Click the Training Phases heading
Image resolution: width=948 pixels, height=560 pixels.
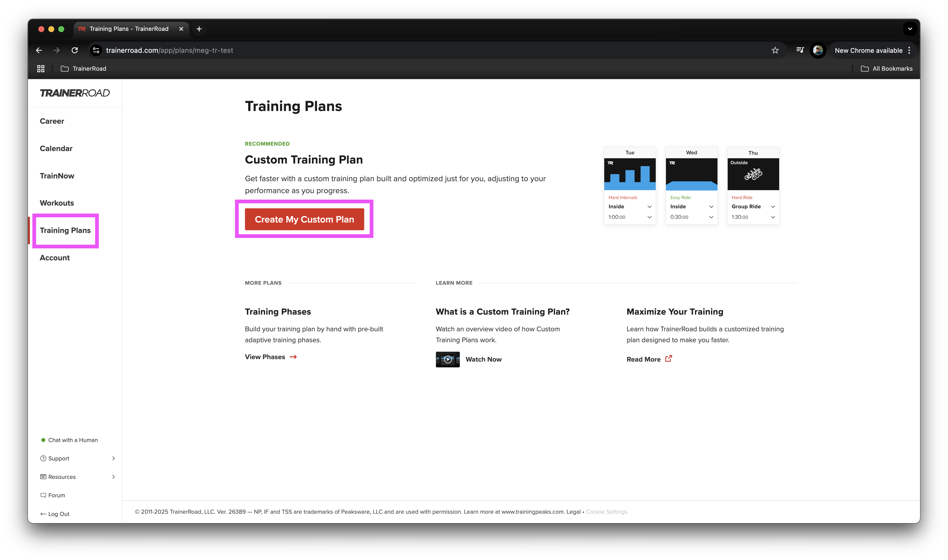[x=278, y=312]
